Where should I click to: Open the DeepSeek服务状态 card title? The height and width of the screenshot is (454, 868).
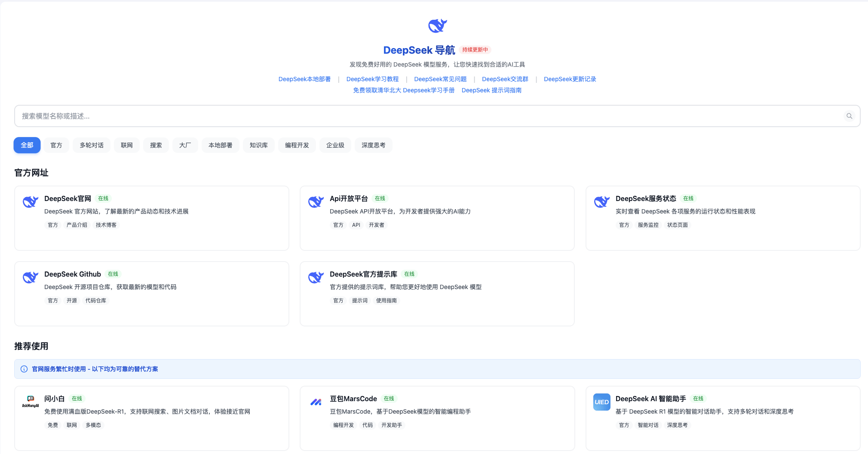tap(646, 198)
